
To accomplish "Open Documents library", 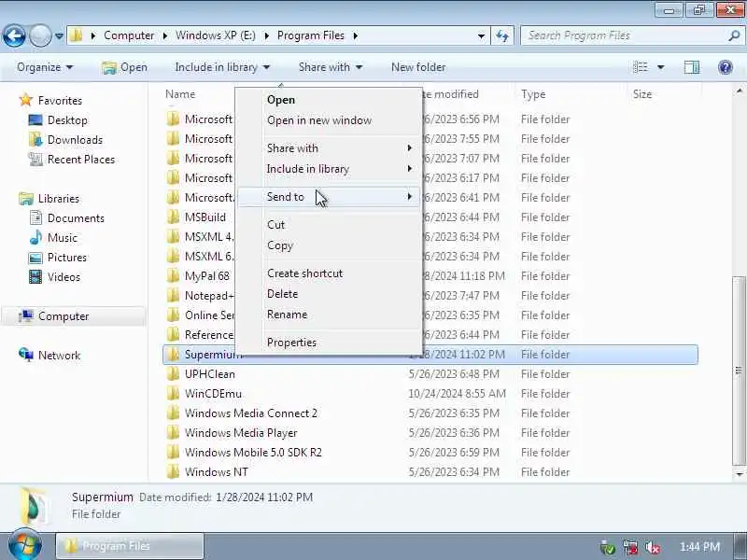I will point(66,218).
